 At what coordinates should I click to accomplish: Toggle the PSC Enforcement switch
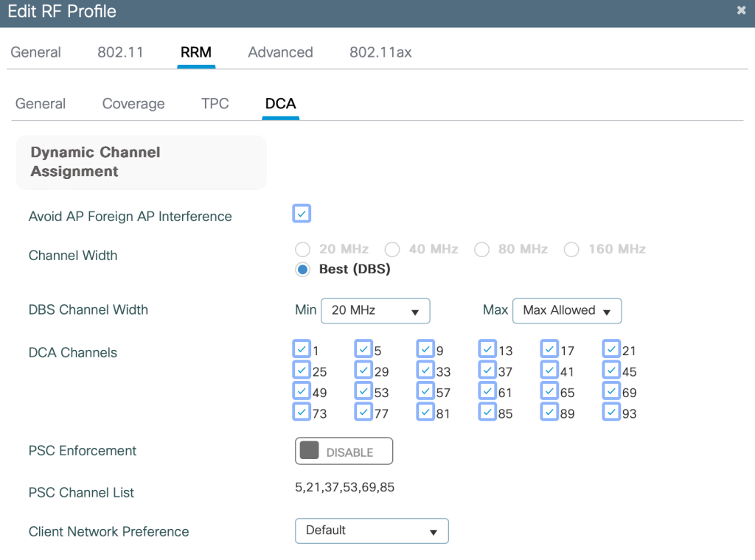pos(344,451)
